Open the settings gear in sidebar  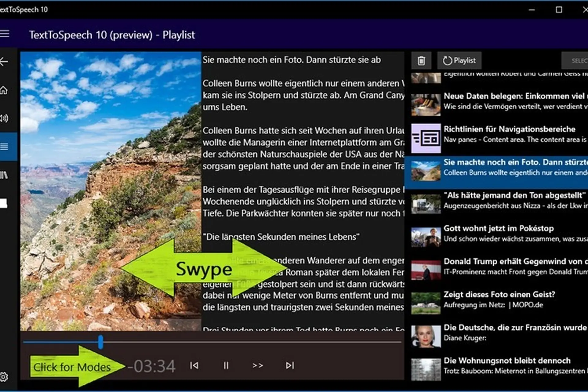pos(4,377)
